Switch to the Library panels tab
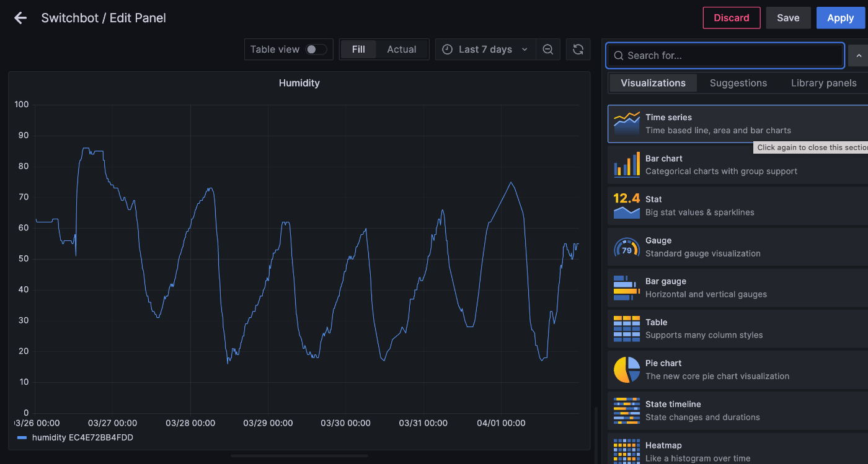 [x=823, y=83]
